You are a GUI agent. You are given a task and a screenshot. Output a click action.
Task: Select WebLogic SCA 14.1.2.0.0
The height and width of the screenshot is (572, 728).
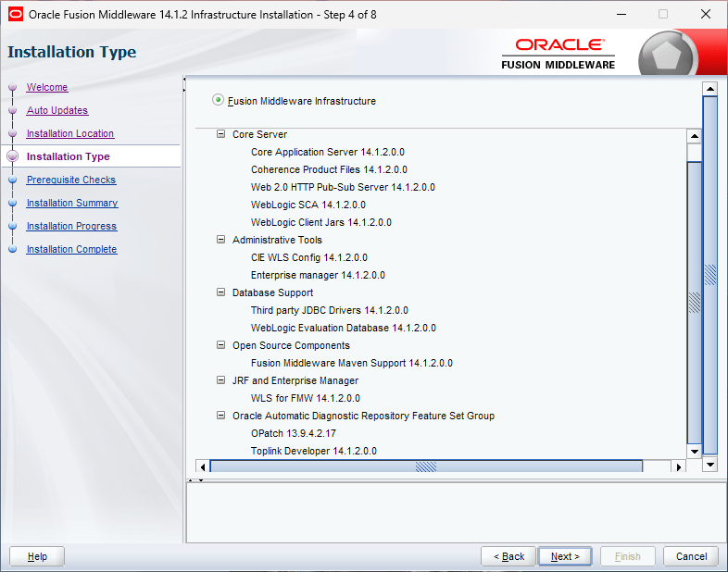pos(308,205)
